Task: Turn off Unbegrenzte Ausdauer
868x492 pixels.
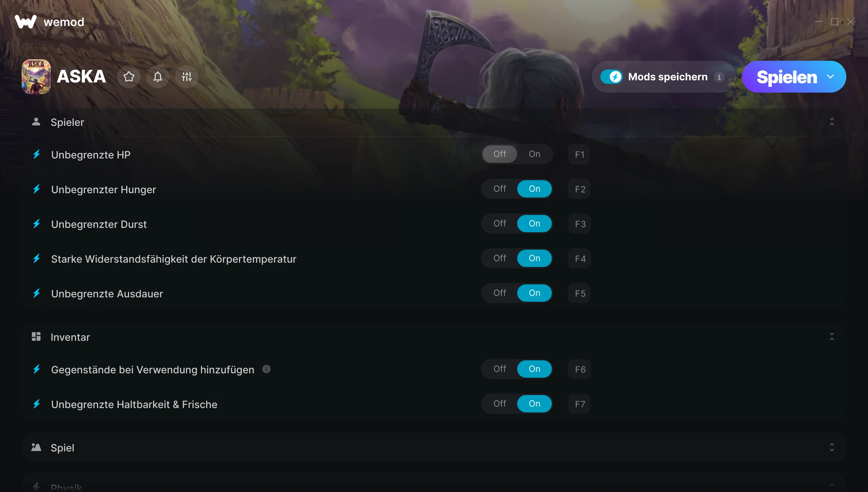Action: pyautogui.click(x=500, y=293)
